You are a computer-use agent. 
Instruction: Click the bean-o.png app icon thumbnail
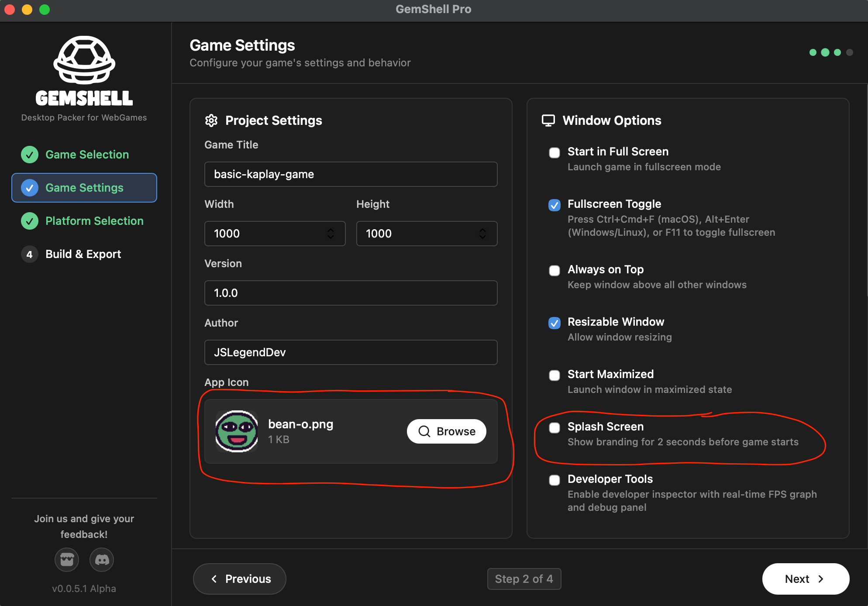click(x=237, y=431)
